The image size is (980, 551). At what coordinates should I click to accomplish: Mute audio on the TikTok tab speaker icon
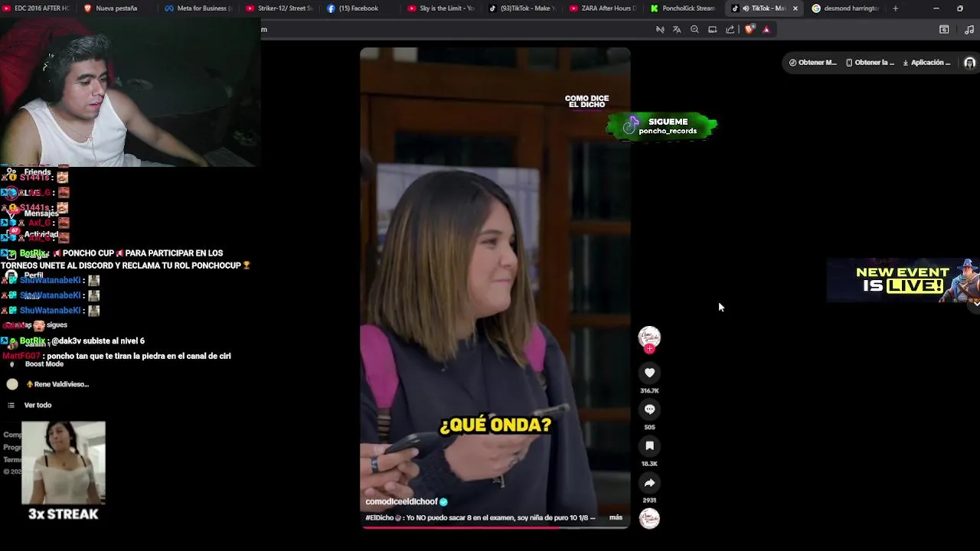[745, 8]
